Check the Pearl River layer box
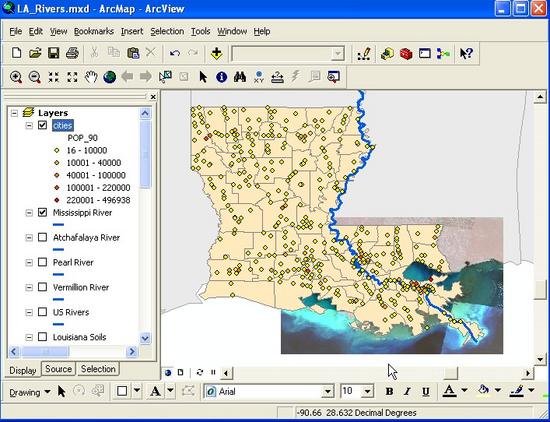 click(x=42, y=262)
